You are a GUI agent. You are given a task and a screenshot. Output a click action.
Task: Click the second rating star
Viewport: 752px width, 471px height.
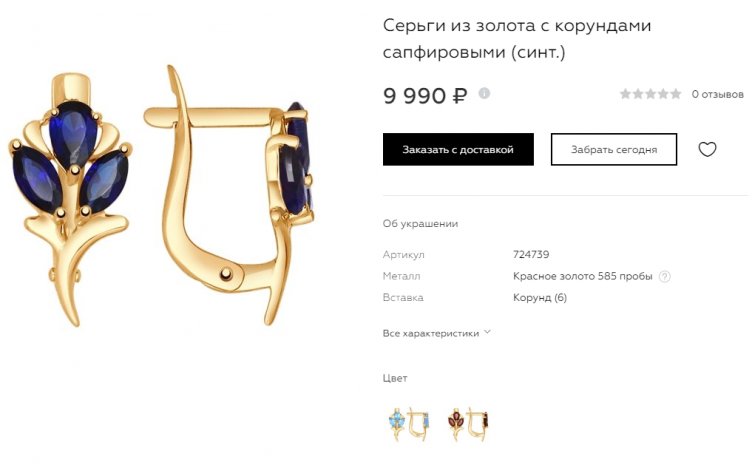click(x=638, y=94)
